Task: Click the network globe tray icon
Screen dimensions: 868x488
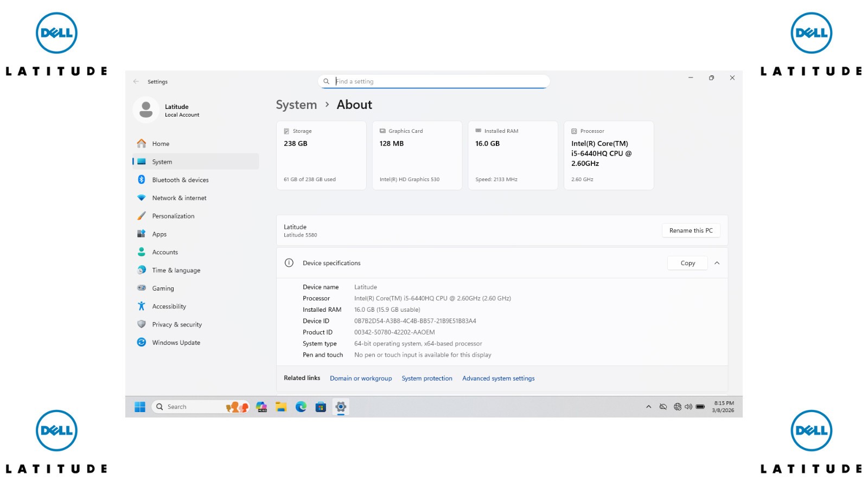Action: (678, 407)
